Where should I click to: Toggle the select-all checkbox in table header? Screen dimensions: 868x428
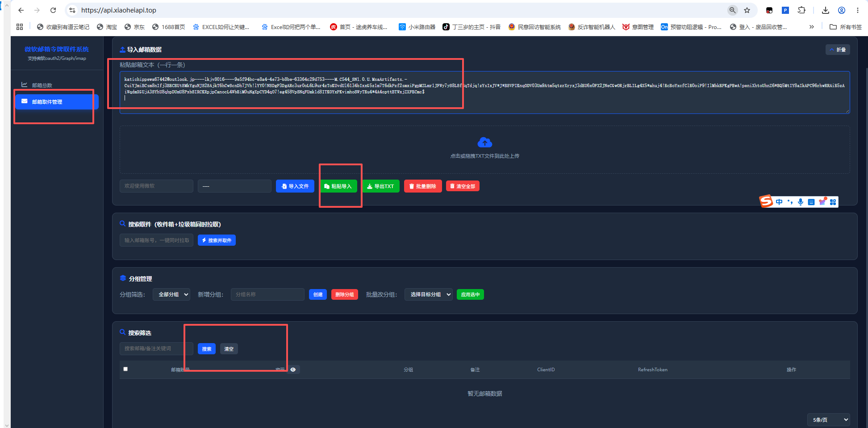click(125, 369)
